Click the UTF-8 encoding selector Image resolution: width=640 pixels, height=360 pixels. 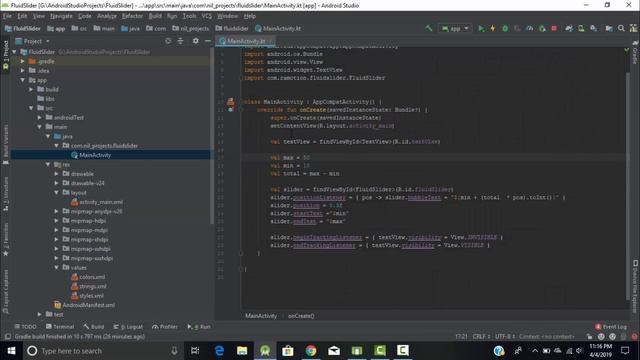click(504, 337)
